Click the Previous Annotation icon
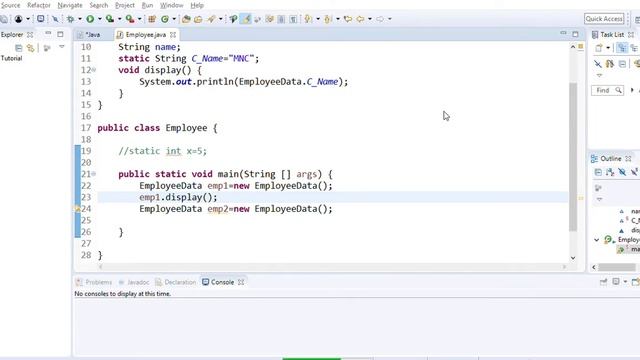This screenshot has height=360, width=640. pos(328,19)
